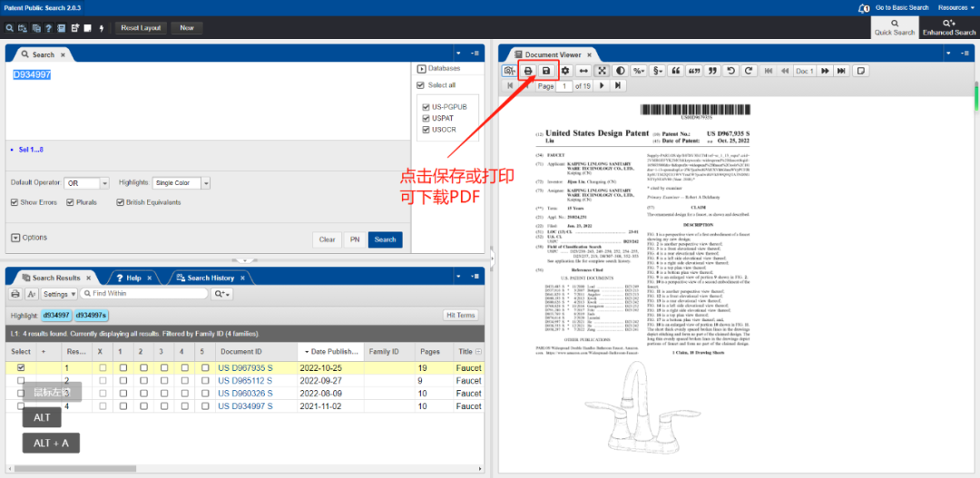
Task: Click the Find Within search field
Action: (143, 294)
